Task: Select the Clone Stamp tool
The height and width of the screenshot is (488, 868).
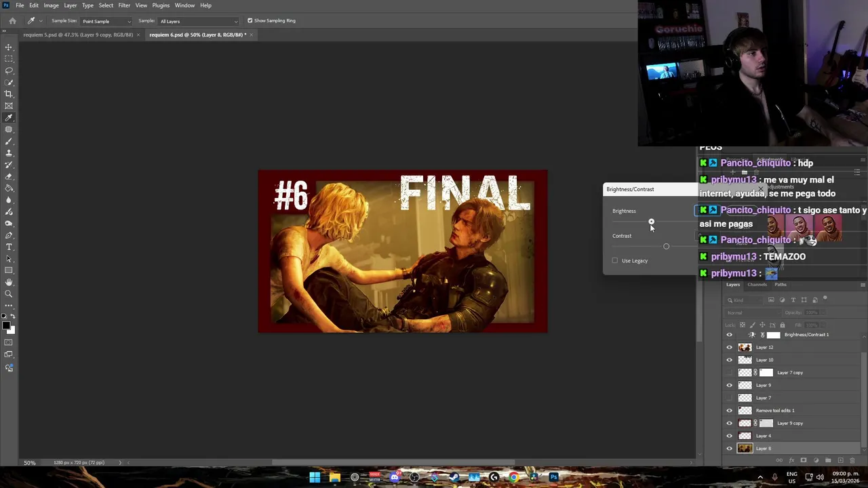Action: [x=9, y=153]
